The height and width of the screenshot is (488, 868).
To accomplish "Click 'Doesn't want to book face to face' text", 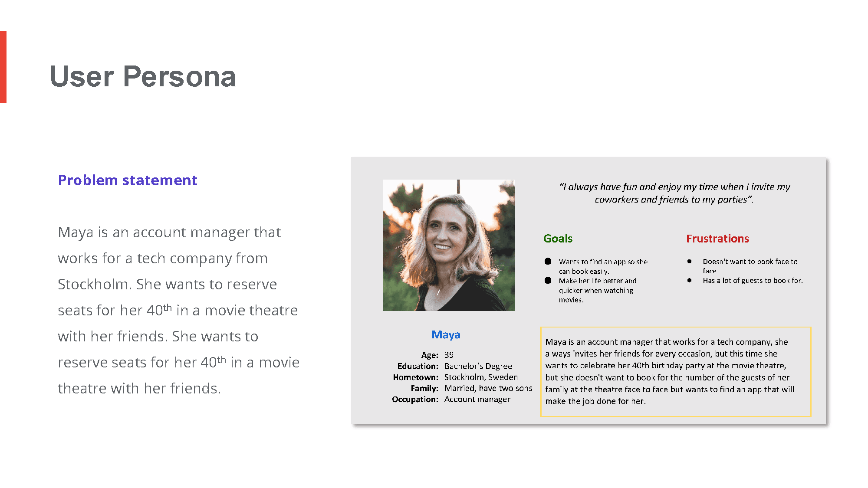I will tap(750, 266).
